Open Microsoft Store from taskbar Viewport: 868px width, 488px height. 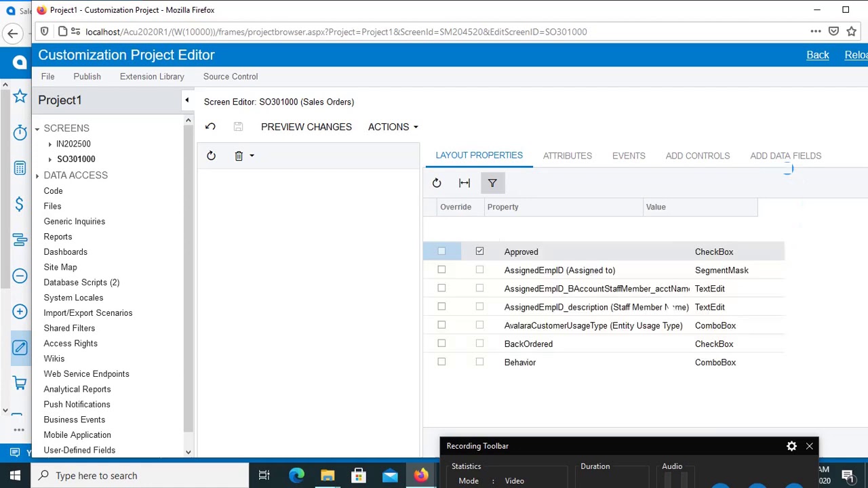click(x=359, y=475)
